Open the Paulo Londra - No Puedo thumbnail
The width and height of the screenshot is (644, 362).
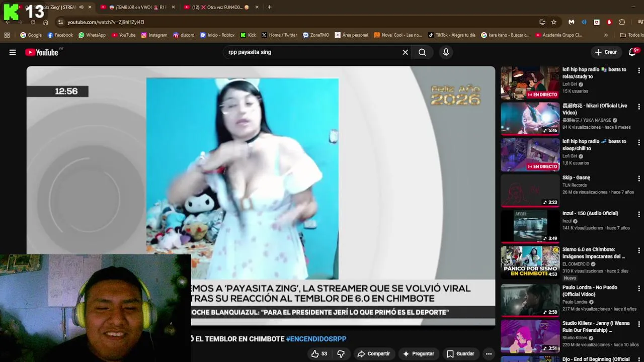[x=530, y=300]
